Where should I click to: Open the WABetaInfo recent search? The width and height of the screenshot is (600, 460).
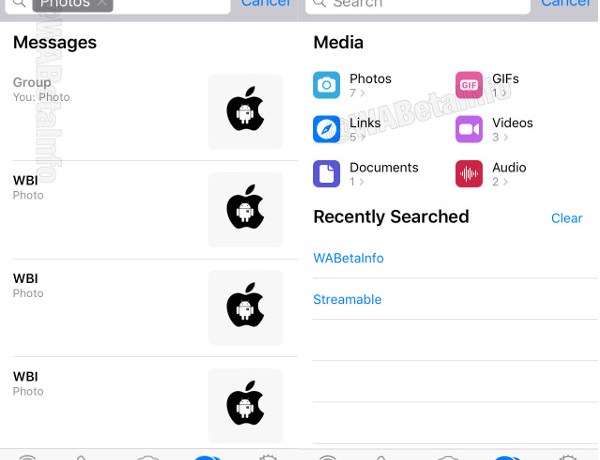[x=348, y=258]
